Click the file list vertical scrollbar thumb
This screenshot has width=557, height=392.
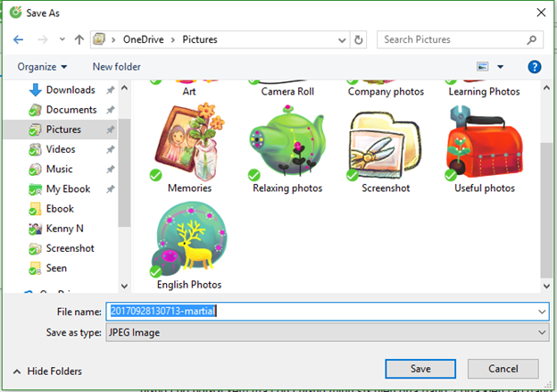[x=546, y=210]
